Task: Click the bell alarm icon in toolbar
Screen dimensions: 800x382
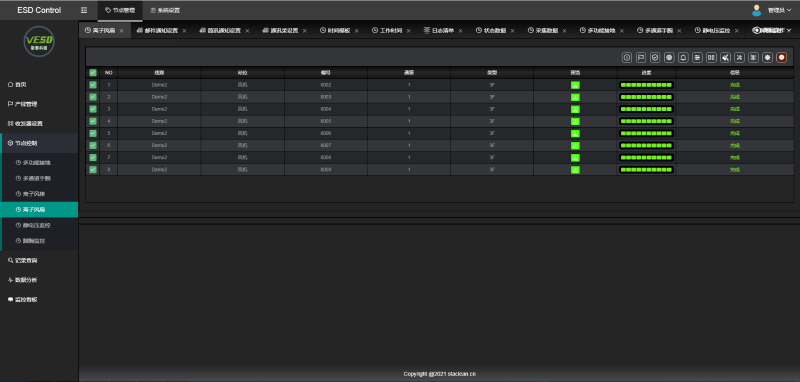Action: [683, 58]
